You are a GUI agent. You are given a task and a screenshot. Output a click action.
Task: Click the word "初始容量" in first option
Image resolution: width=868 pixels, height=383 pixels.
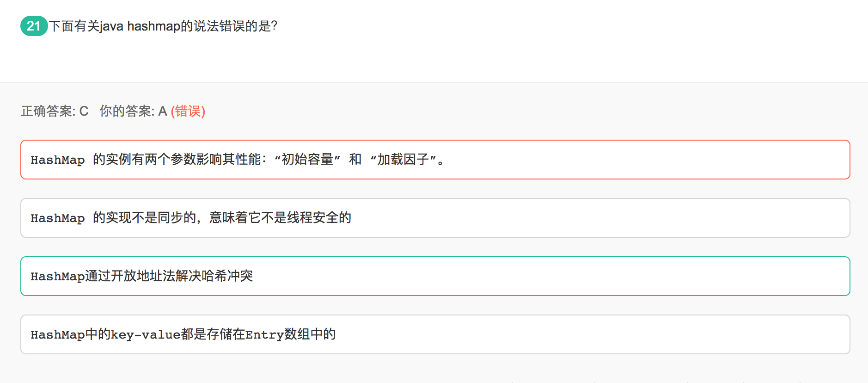(x=307, y=160)
